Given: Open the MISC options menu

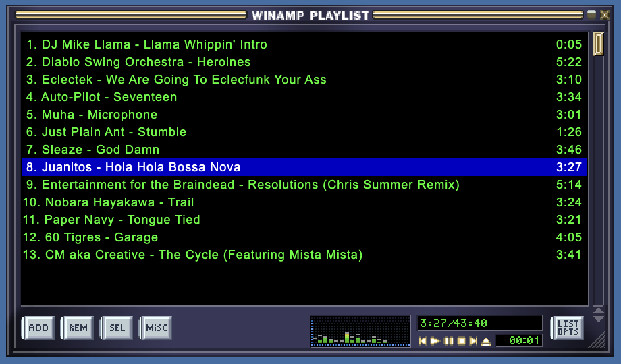Looking at the screenshot, I should [156, 328].
